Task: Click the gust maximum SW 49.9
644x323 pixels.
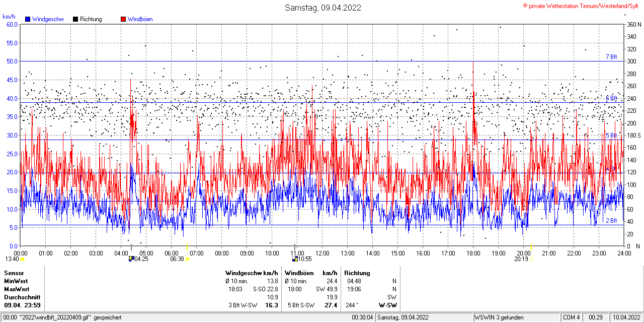Action: (327, 289)
